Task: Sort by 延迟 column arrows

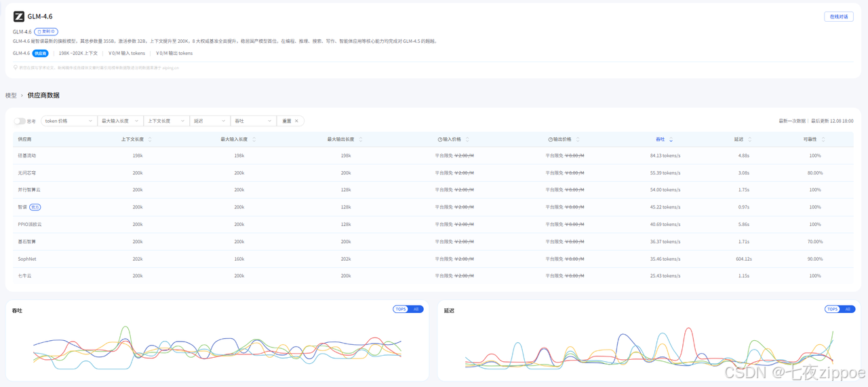Action: 750,139
